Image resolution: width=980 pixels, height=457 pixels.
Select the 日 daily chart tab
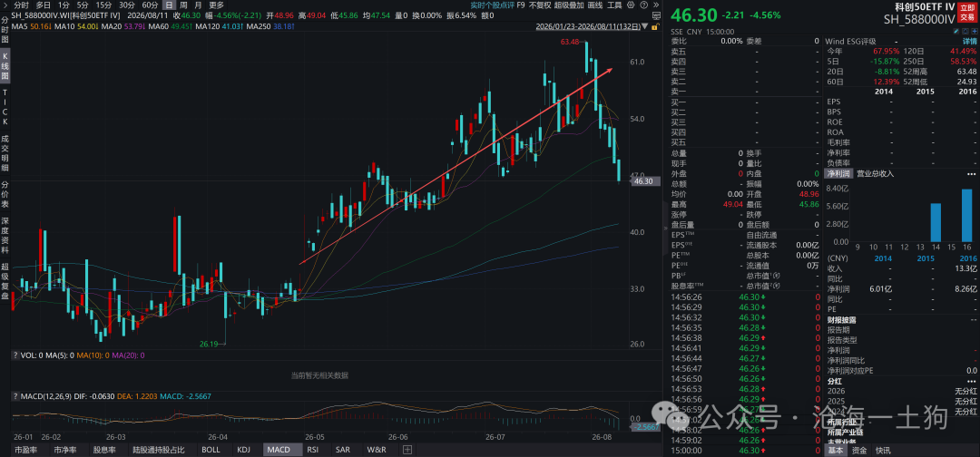pos(170,5)
